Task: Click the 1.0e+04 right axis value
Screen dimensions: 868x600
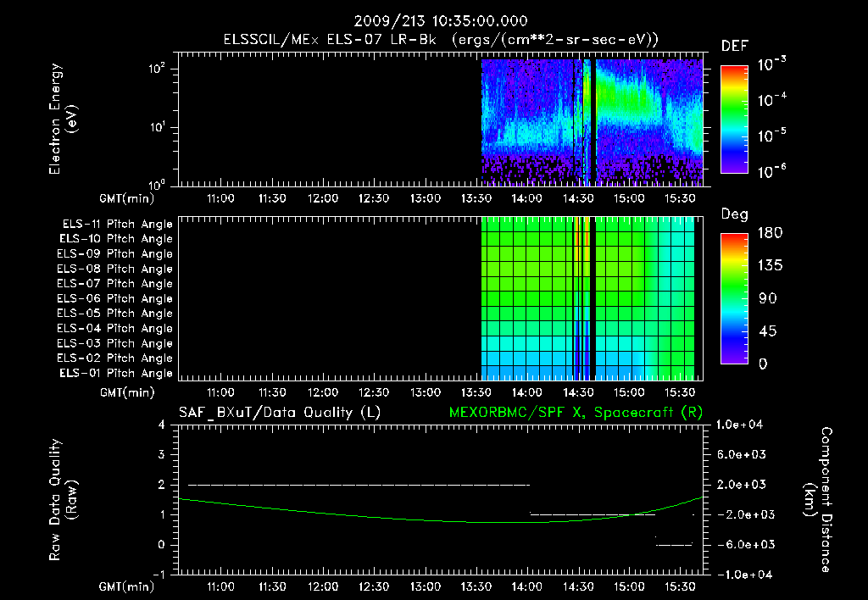Action: point(739,425)
